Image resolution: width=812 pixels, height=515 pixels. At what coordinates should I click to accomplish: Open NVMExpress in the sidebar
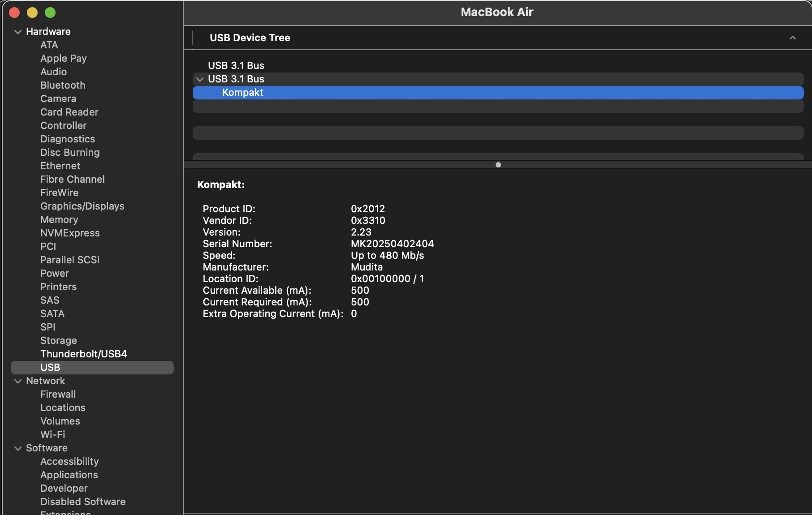tap(70, 233)
